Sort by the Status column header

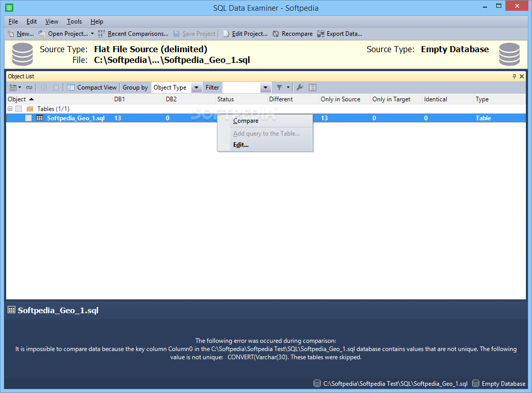click(241, 99)
